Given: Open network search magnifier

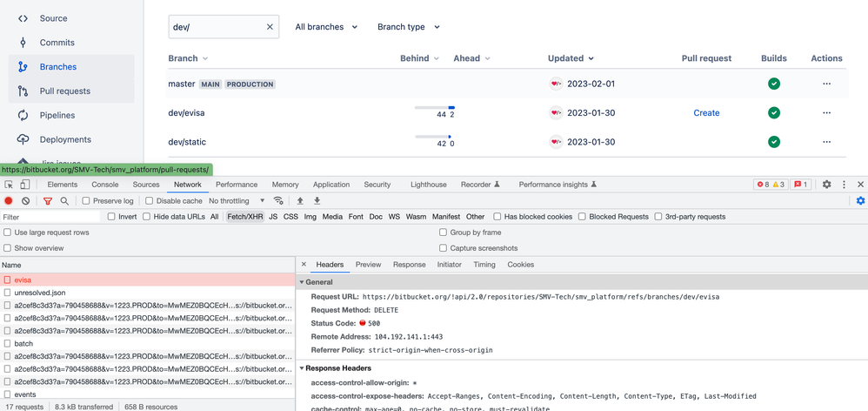Looking at the screenshot, I should tap(64, 201).
